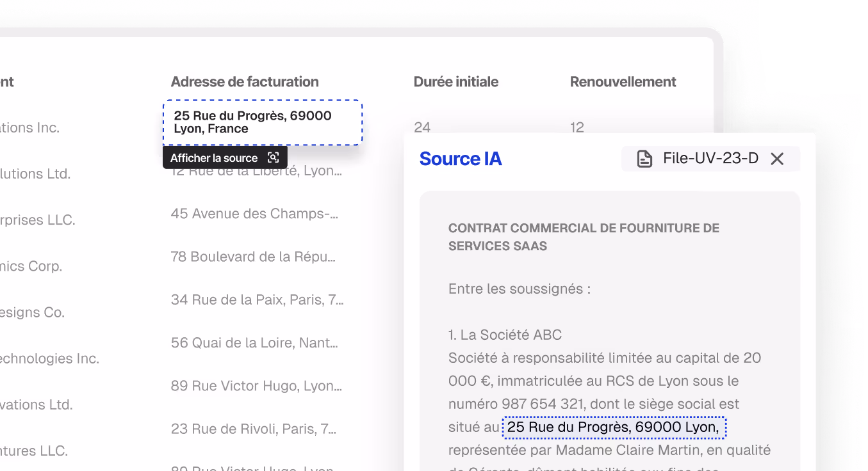Click the Durée initiale value 24

pyautogui.click(x=422, y=127)
